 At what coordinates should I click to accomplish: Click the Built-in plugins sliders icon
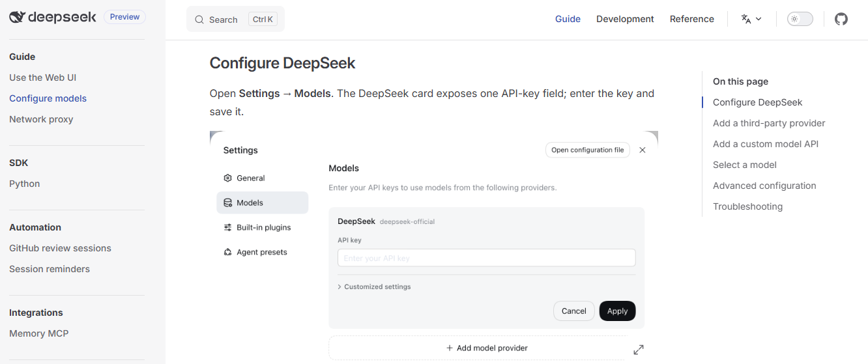coord(227,227)
